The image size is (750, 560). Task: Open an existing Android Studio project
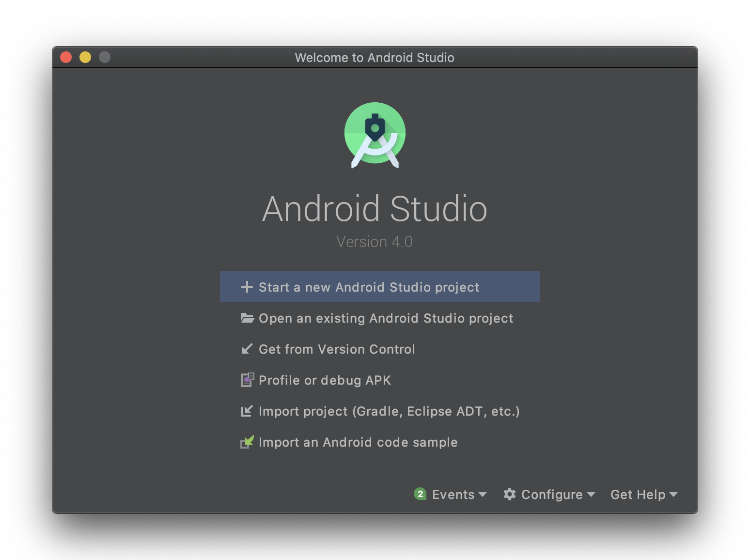pos(380,318)
